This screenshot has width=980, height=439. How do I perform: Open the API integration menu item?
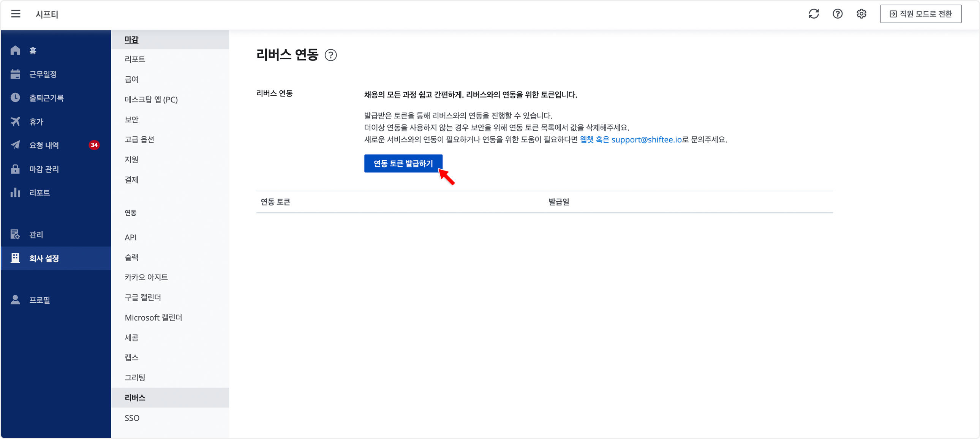pos(131,237)
